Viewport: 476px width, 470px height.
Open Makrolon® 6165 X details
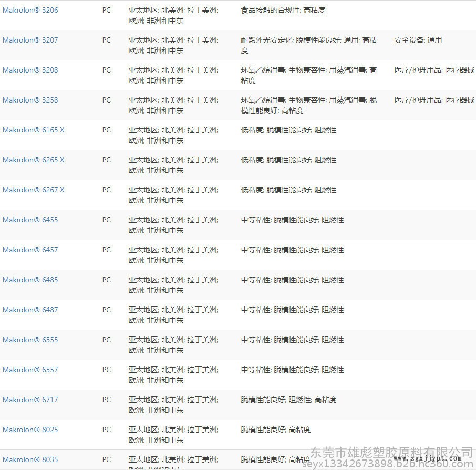33,130
